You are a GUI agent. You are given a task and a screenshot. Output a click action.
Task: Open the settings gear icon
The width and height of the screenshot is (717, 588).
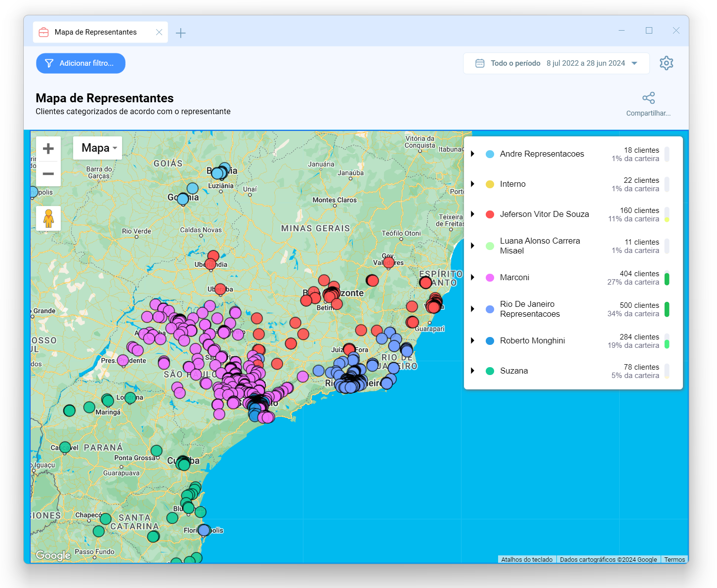tap(666, 63)
